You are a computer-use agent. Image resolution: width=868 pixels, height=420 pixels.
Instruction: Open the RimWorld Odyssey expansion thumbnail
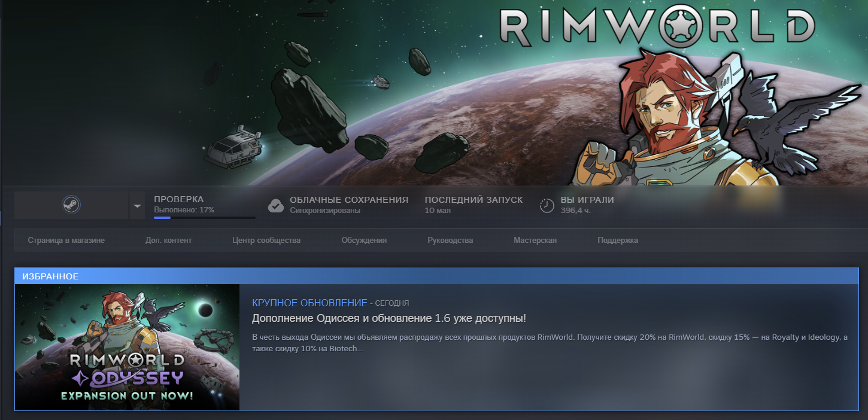tap(128, 348)
